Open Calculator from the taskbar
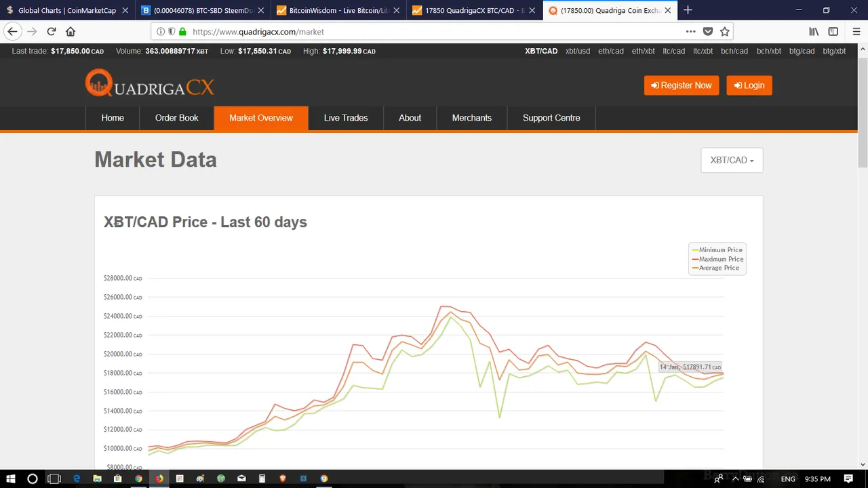Viewport: 868px width, 488px height. click(x=262, y=479)
